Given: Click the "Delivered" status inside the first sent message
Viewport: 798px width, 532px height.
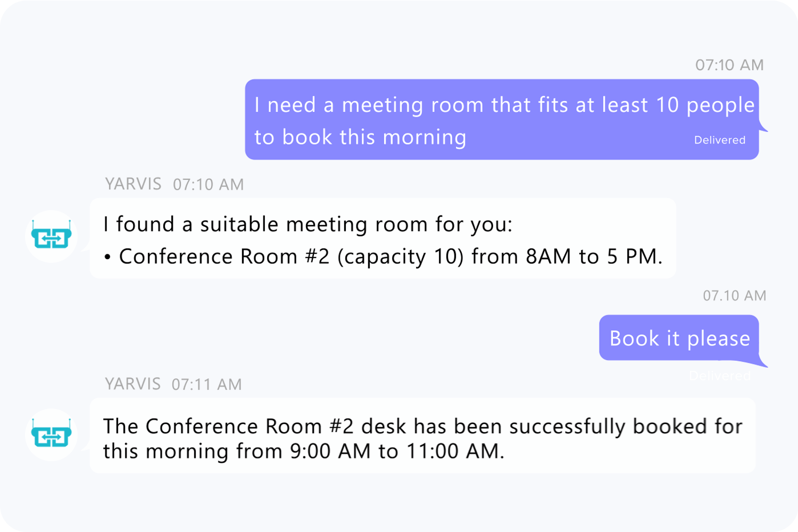Looking at the screenshot, I should [719, 140].
